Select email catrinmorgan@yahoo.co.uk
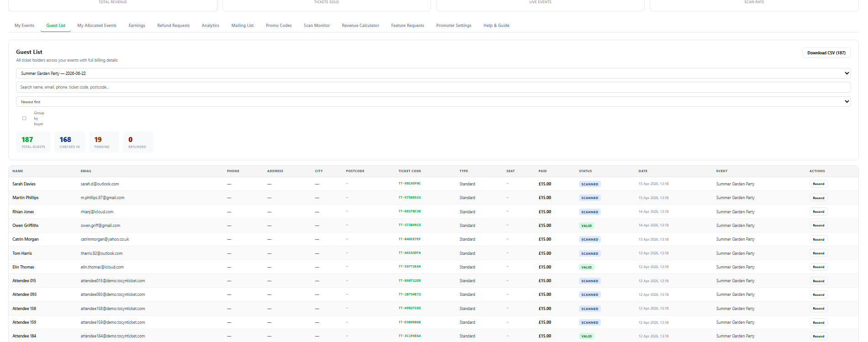The image size is (868, 342). point(105,239)
